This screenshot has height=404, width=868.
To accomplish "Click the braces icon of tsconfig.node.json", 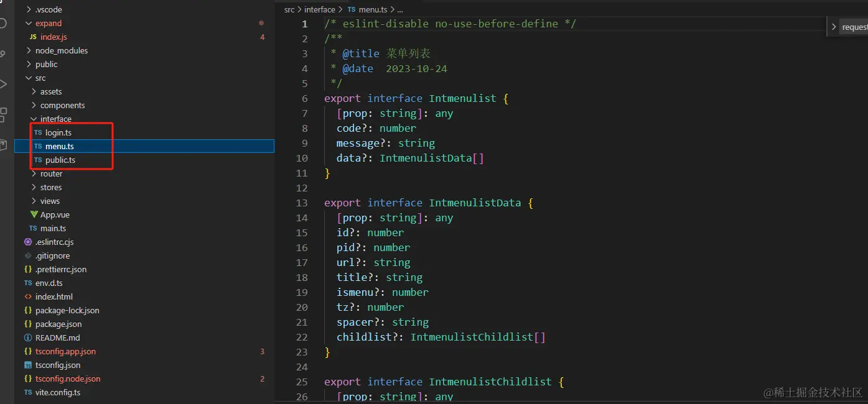I will [28, 379].
